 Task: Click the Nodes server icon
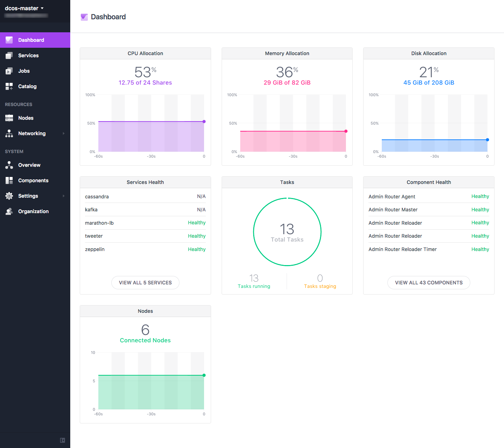9,118
